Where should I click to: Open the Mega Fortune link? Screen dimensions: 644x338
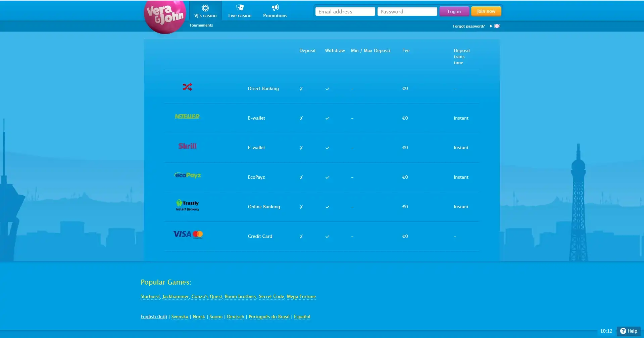coord(301,296)
